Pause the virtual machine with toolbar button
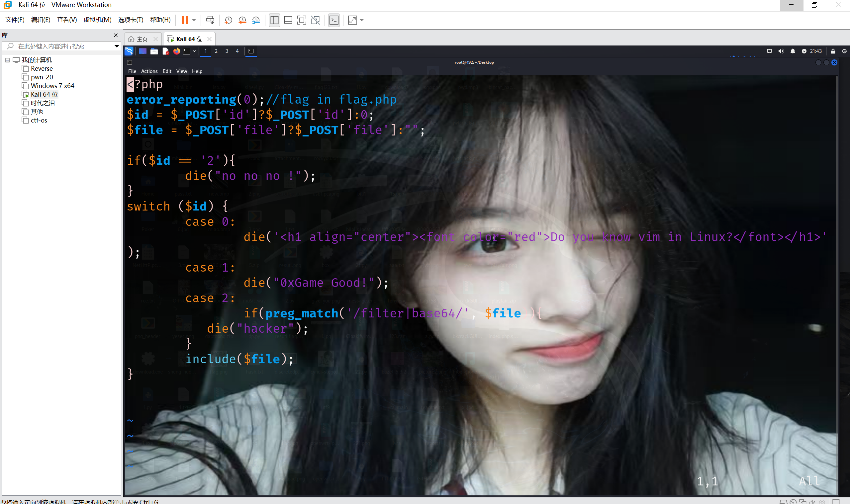This screenshot has width=850, height=504. (184, 20)
